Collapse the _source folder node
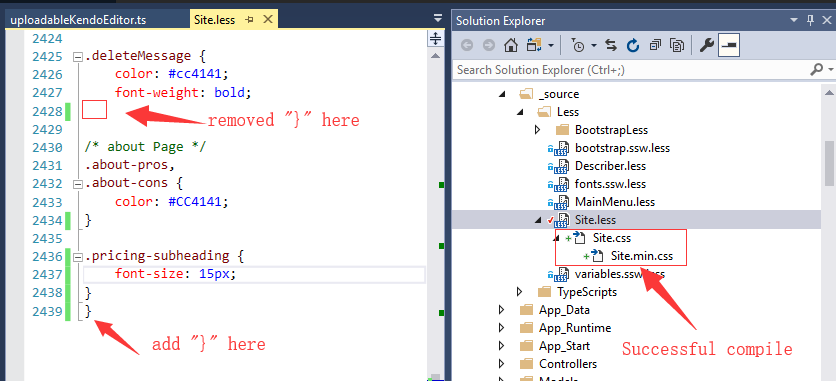The image size is (836, 381). click(501, 94)
